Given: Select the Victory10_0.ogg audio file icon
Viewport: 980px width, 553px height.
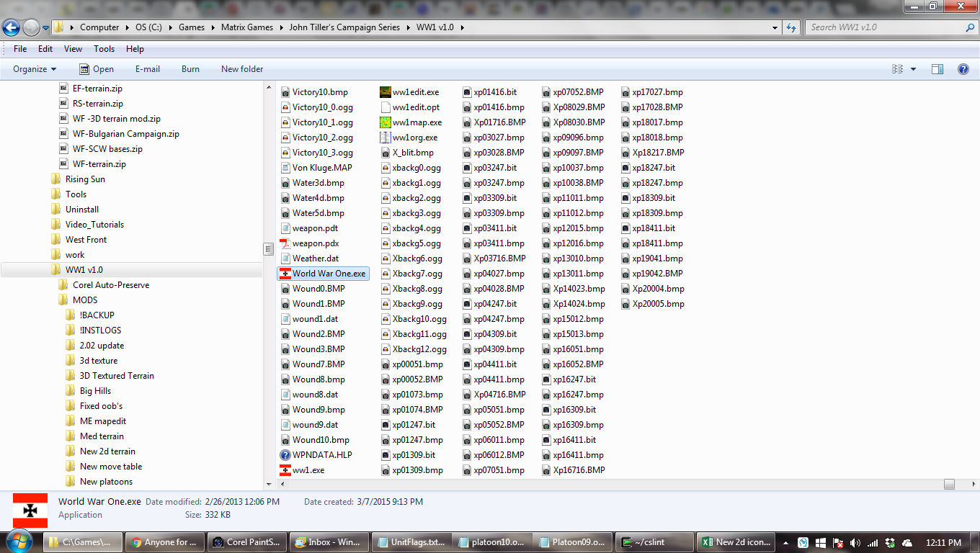Looking at the screenshot, I should pyautogui.click(x=285, y=107).
